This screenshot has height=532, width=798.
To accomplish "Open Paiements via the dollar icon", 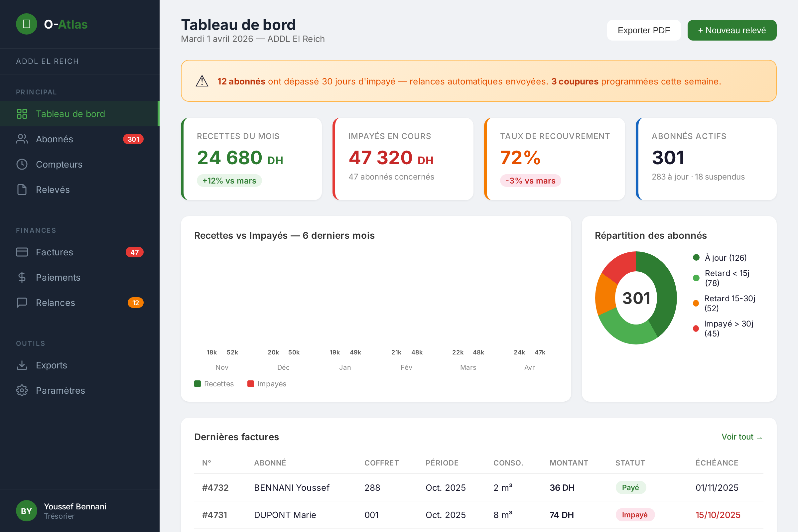I will coord(22,277).
